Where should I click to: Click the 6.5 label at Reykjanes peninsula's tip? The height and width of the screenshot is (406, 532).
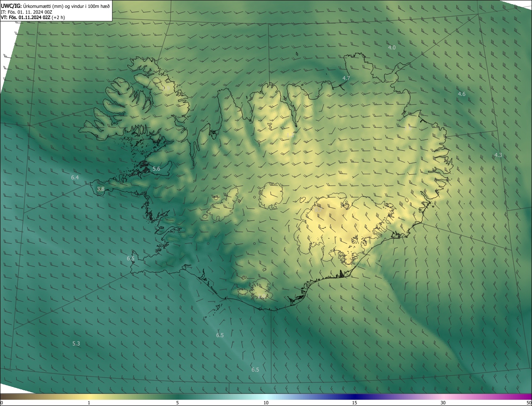pyautogui.click(x=131, y=259)
